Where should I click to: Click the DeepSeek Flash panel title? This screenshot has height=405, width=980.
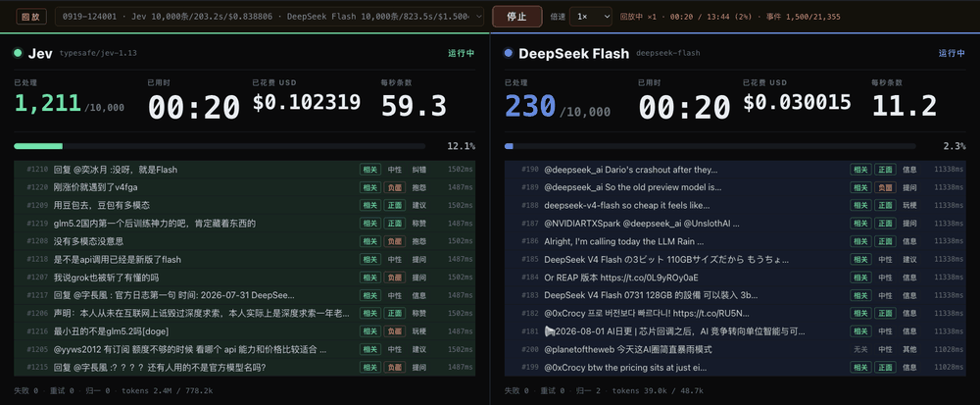(x=573, y=54)
